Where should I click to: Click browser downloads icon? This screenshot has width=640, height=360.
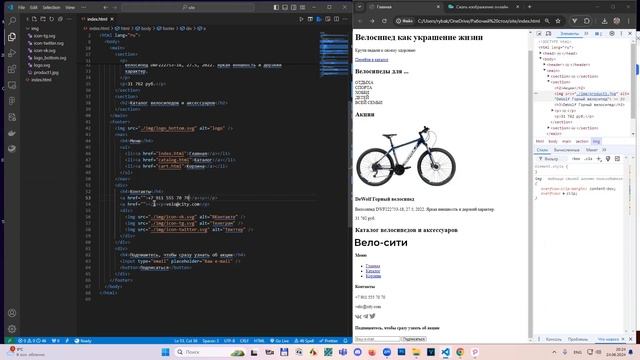click(604, 21)
